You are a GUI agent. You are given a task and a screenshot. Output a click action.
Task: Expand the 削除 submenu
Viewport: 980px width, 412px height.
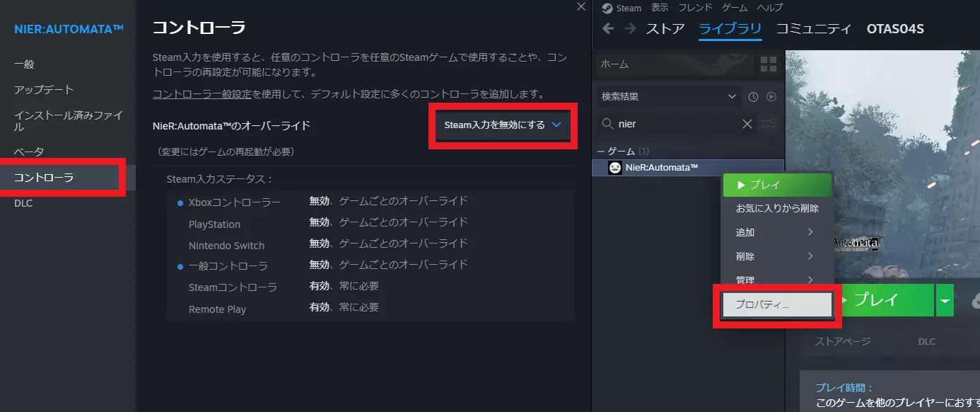click(x=776, y=256)
